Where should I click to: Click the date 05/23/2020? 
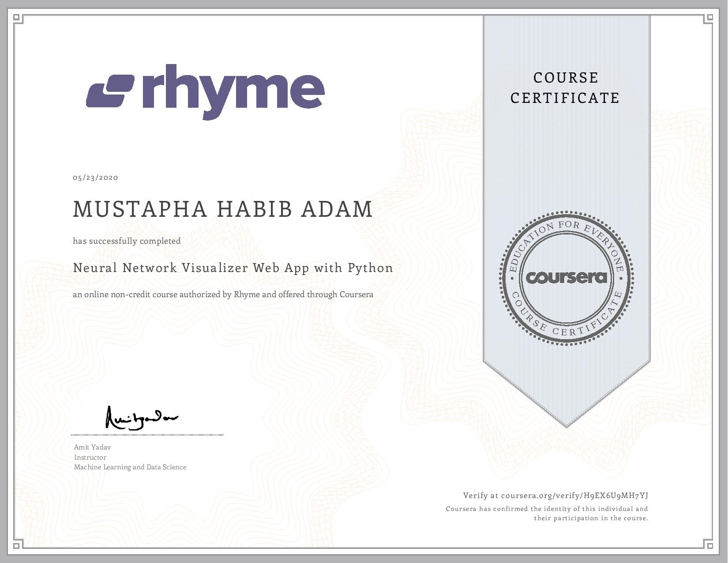(95, 178)
